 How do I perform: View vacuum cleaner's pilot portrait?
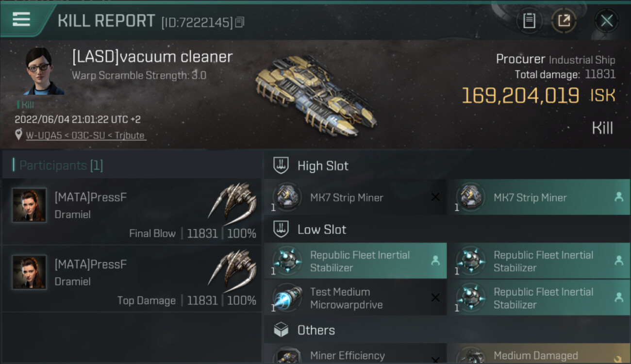coord(44,71)
